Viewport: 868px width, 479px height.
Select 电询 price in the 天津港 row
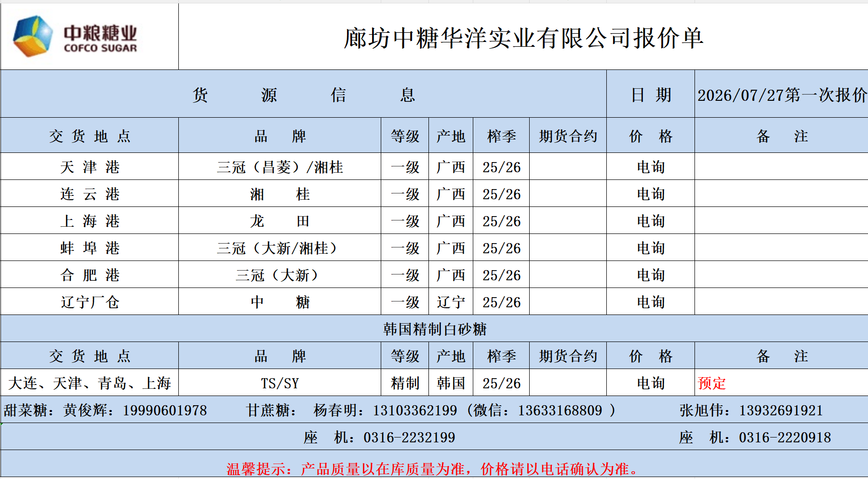click(x=651, y=167)
